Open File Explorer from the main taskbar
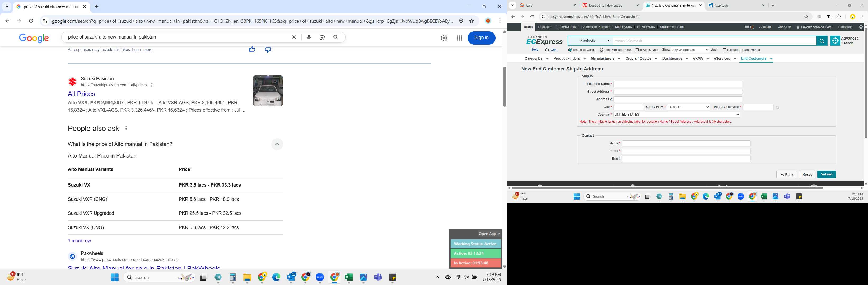Viewport: 868px width, 285px height. [x=247, y=277]
